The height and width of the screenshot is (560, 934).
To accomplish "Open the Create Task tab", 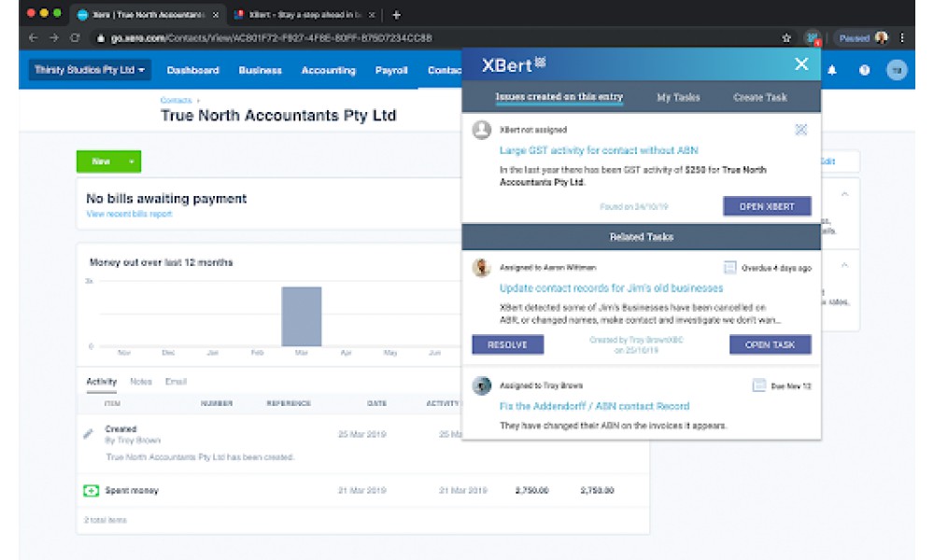I will pyautogui.click(x=760, y=97).
